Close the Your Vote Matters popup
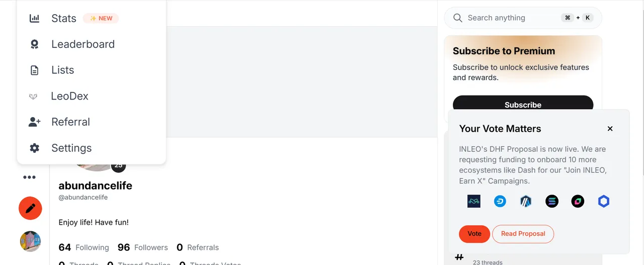The width and height of the screenshot is (644, 265). point(610,129)
